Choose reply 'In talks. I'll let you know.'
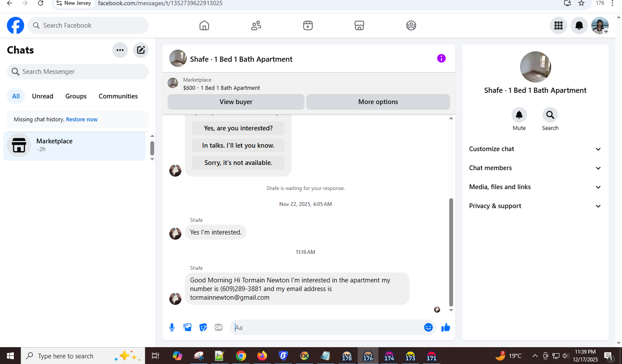622x364 pixels. click(x=238, y=146)
